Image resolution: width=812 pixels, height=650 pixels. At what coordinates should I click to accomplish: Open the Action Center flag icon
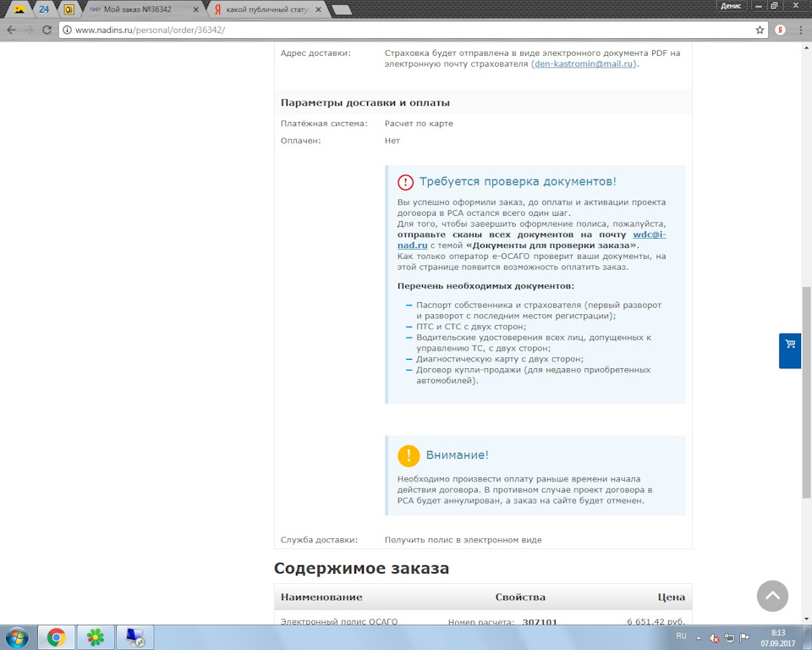click(x=744, y=637)
